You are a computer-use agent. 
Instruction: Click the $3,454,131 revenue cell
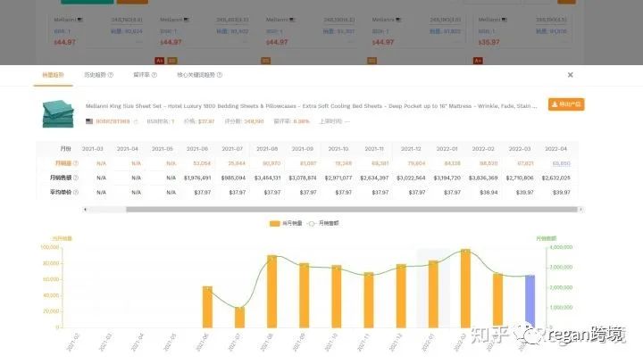coord(267,178)
